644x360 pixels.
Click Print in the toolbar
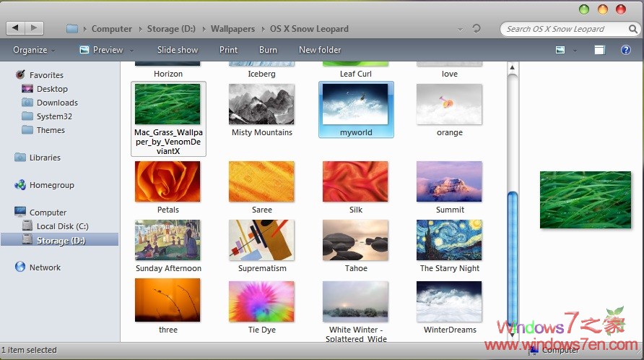[228, 50]
